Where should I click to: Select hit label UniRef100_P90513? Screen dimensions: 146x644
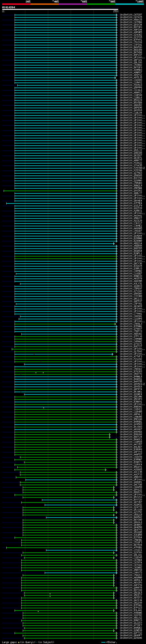pos(131,85)
